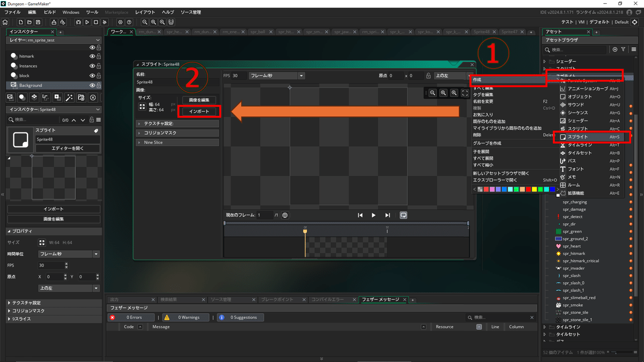Pick the yellow color swatch in context menu
Screen dimensions: 644x362
point(535,189)
